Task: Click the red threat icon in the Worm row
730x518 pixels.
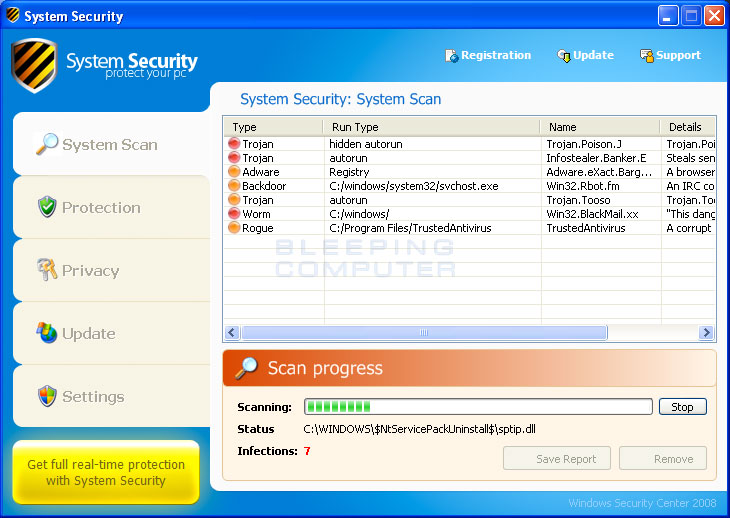Action: 234,213
